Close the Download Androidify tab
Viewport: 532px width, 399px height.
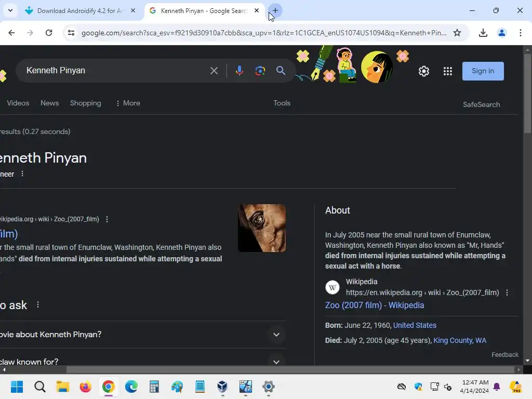pos(133,10)
